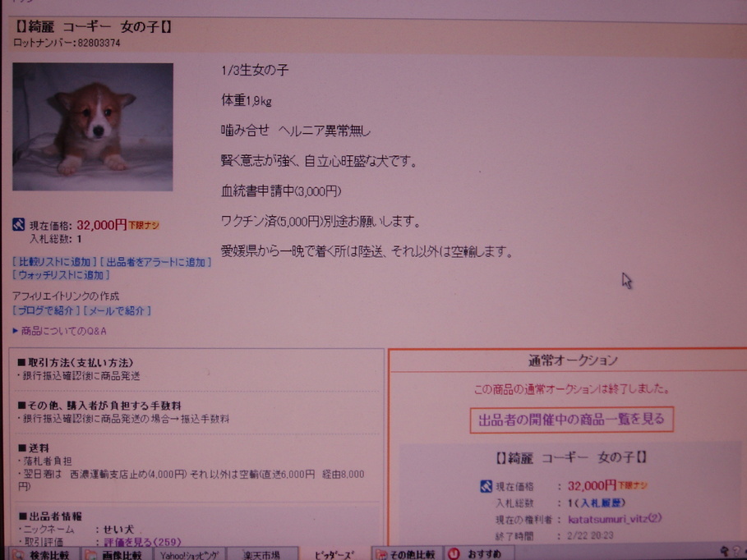Click the auction icon beside 現在価格 at left

[x=19, y=224]
